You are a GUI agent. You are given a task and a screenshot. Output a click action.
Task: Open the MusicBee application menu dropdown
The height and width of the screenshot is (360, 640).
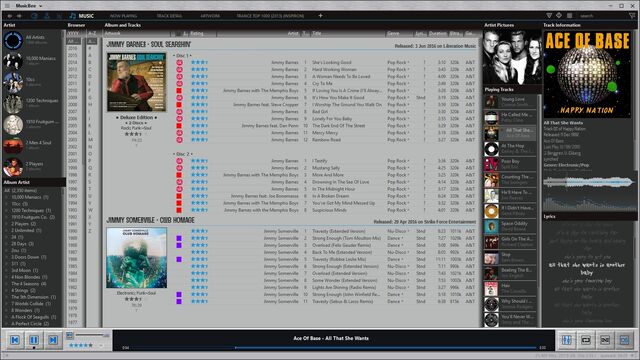(29, 6)
